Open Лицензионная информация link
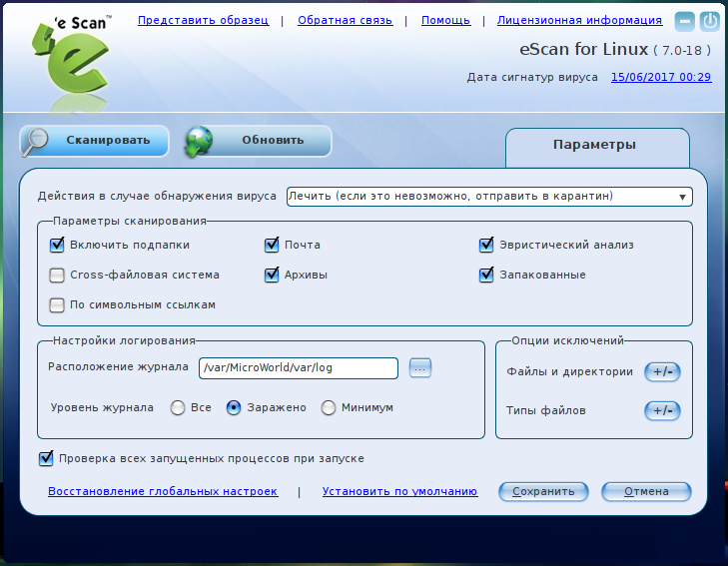 579,20
